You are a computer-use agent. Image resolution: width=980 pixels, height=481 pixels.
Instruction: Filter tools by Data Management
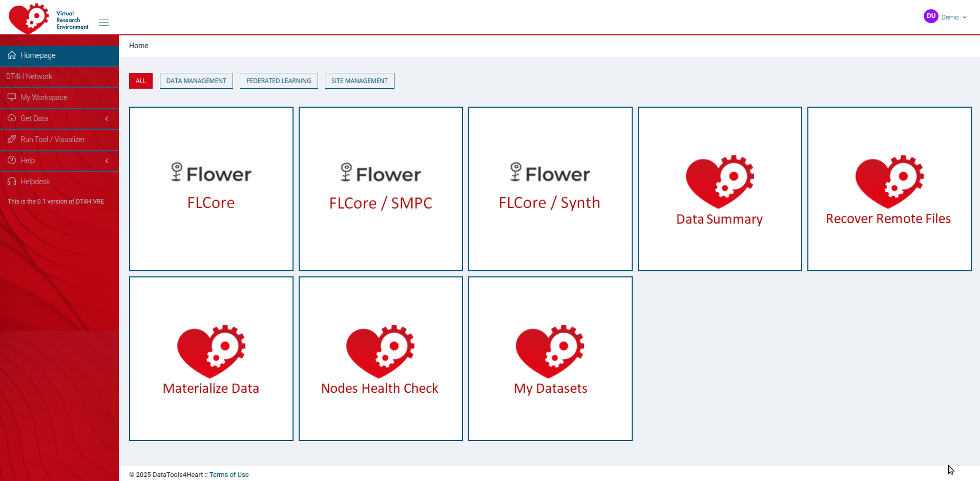[196, 81]
